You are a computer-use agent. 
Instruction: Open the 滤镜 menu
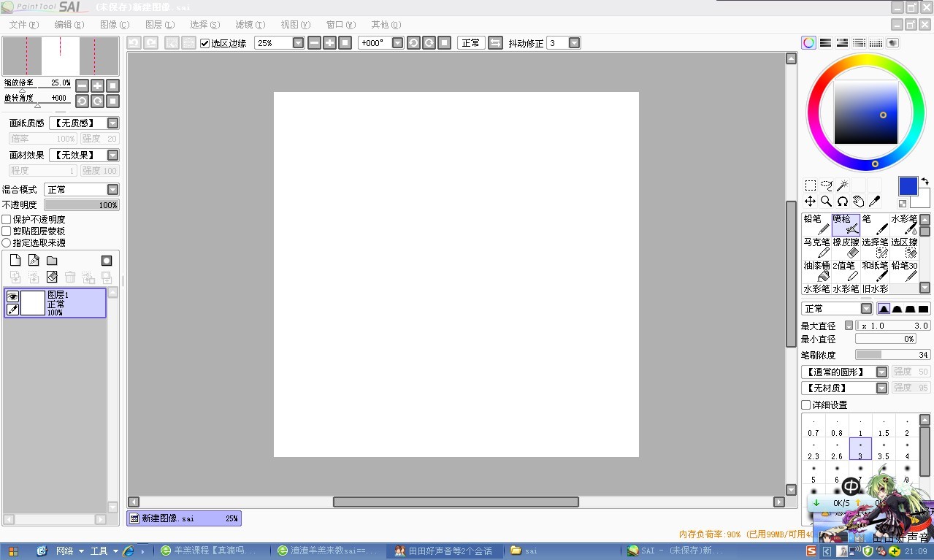coord(250,25)
